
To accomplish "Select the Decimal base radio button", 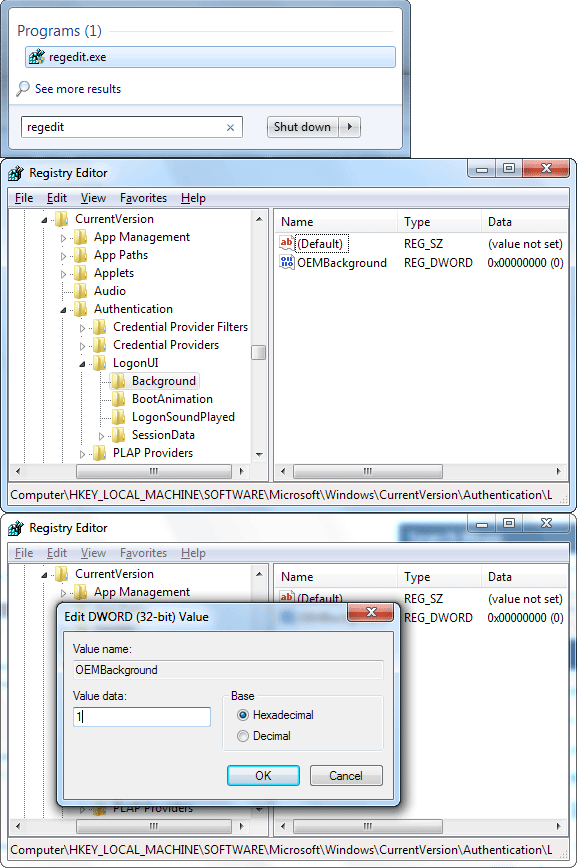I will click(243, 736).
